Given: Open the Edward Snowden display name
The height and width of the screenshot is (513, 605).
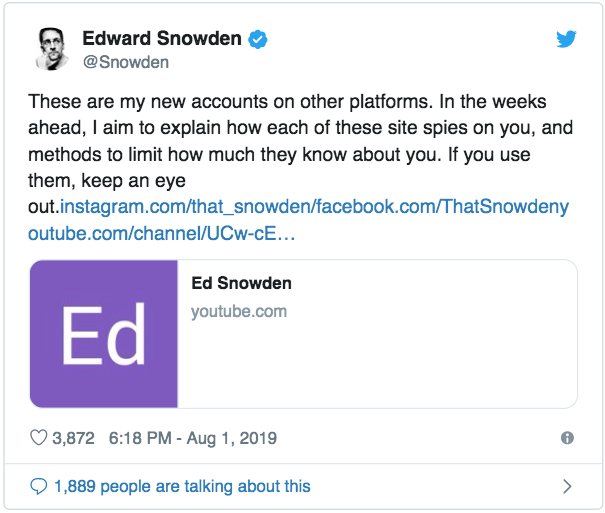Looking at the screenshot, I should [162, 40].
